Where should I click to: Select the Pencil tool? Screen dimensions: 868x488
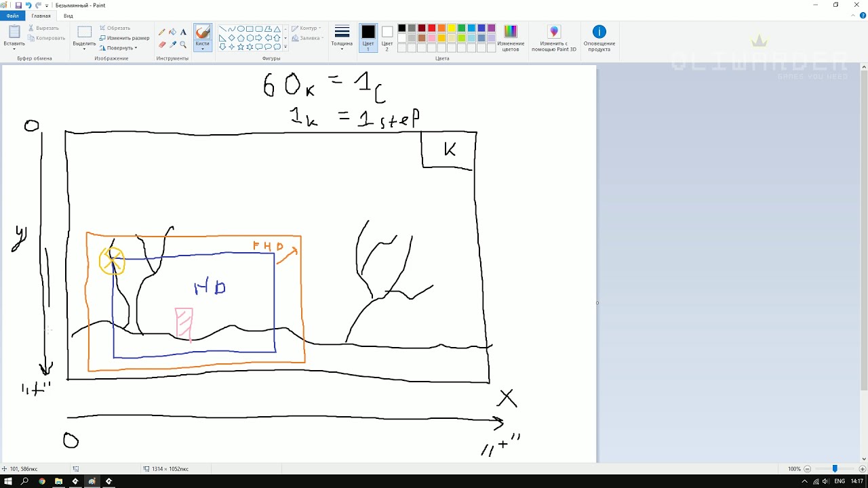[x=161, y=32]
